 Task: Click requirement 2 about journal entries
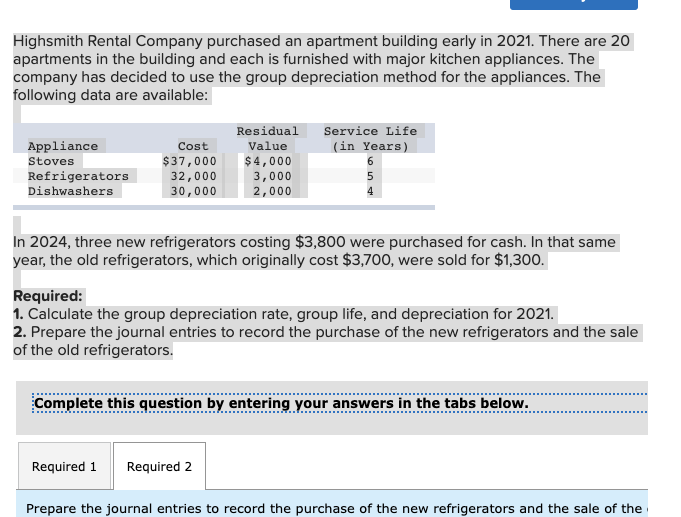click(x=326, y=341)
